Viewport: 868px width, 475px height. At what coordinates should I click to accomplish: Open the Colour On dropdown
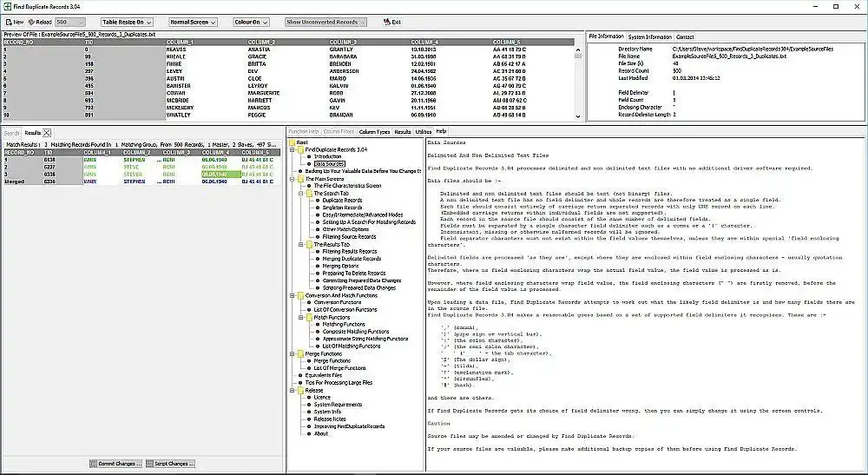pyautogui.click(x=251, y=23)
